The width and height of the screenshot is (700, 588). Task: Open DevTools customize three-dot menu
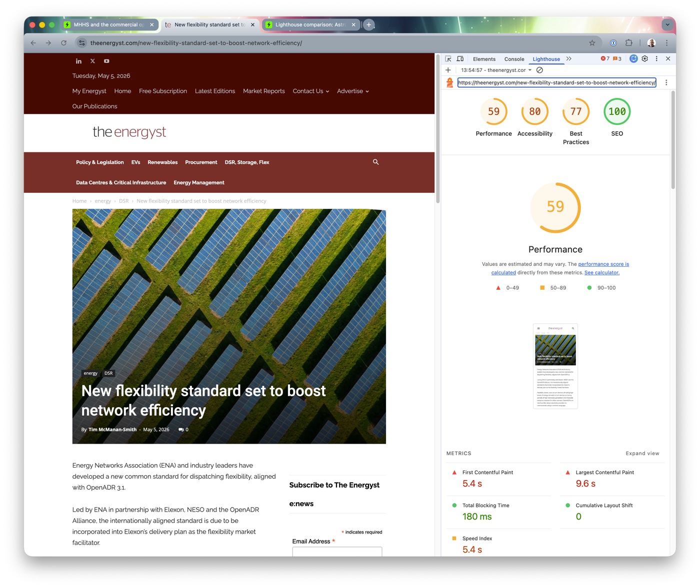pos(656,59)
